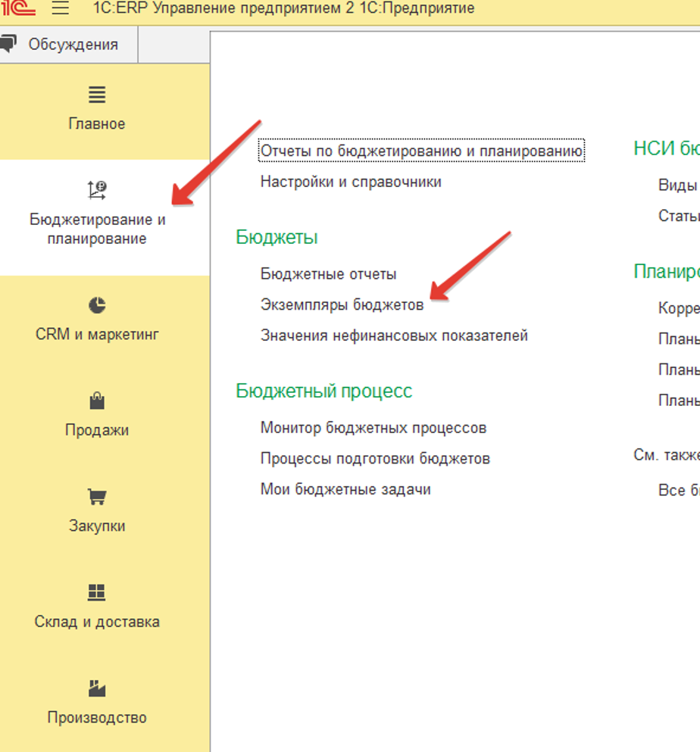Screen dimensions: 700x752
Task: Open Отчеты по бюджетированию и планированию
Action: 422,151
